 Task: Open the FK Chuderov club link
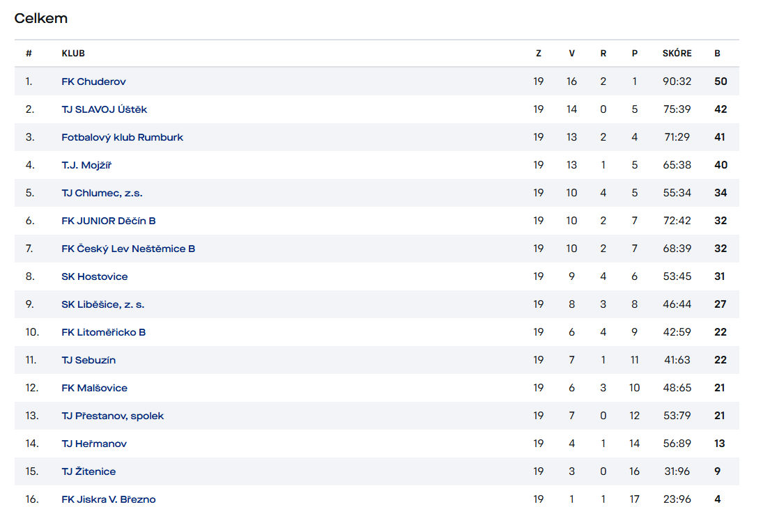[93, 81]
